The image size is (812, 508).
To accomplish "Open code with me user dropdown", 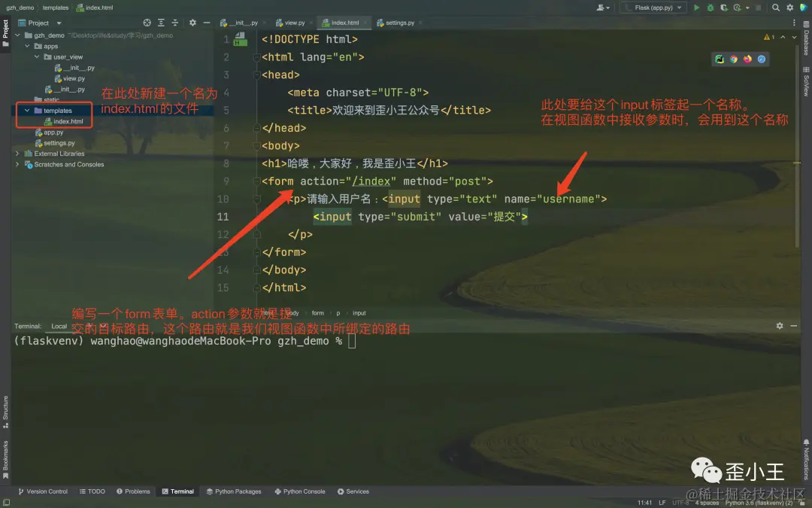I will [x=603, y=8].
